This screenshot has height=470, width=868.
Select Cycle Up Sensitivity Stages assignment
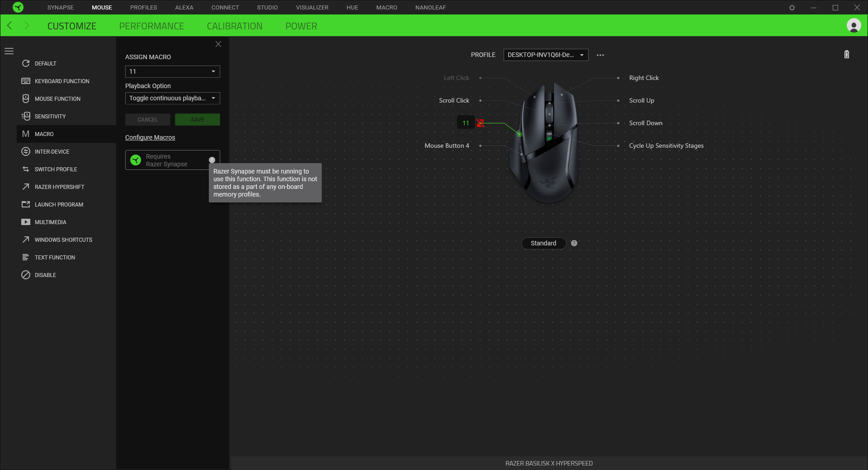point(666,146)
